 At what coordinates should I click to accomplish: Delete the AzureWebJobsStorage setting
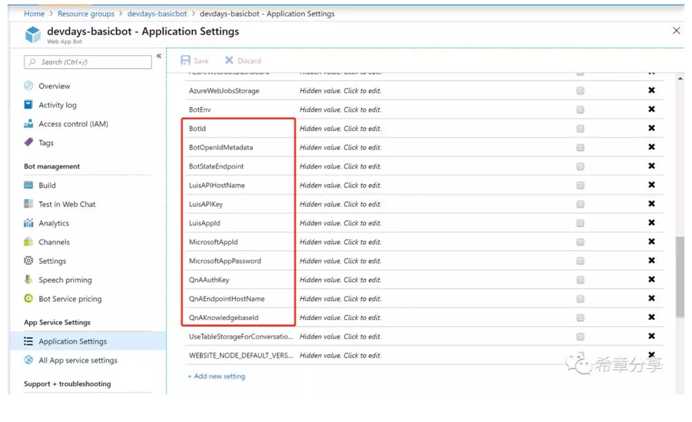[651, 90]
